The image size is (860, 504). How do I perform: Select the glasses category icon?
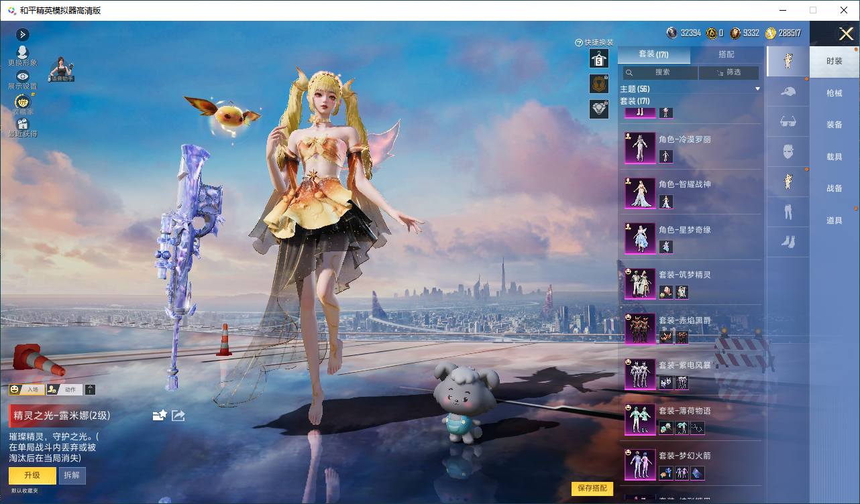pos(788,121)
